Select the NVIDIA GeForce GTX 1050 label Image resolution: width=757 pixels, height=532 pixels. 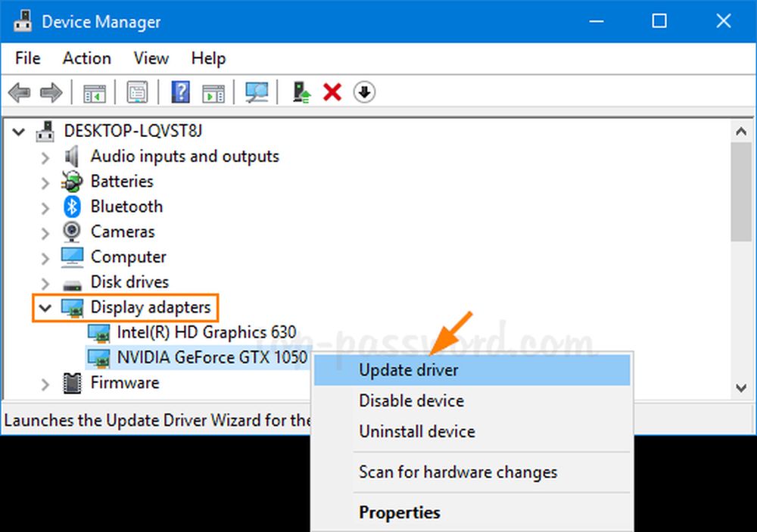[x=212, y=358]
